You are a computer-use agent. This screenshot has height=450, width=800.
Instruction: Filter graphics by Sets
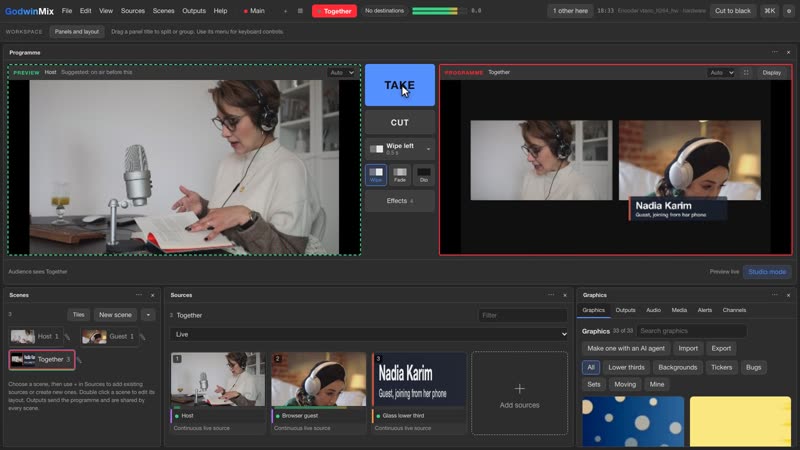(x=594, y=385)
